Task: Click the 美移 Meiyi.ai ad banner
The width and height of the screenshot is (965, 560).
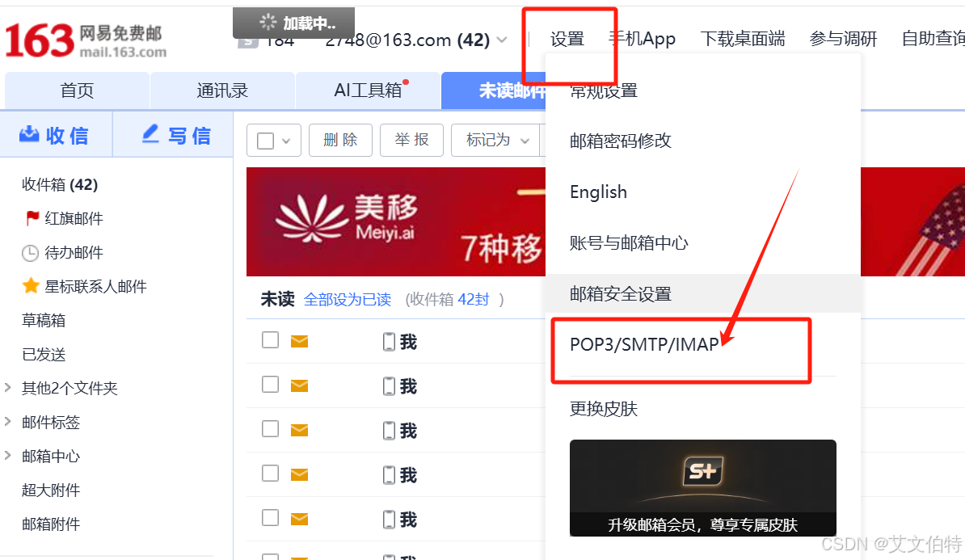Action: [x=396, y=221]
